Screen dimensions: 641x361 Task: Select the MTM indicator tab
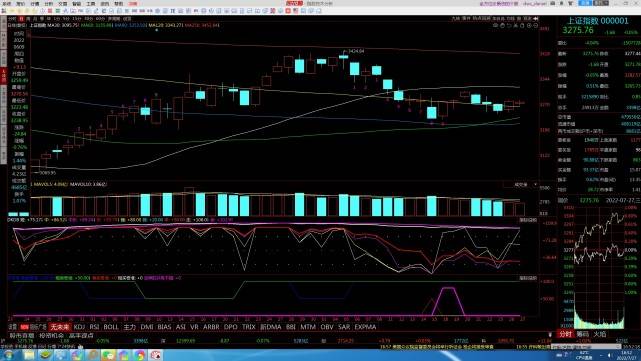coord(308,327)
